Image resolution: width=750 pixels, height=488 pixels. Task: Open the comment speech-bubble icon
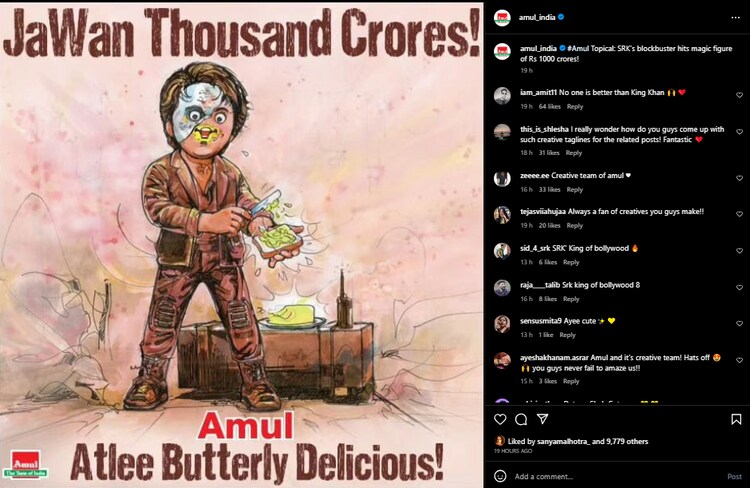(x=521, y=417)
